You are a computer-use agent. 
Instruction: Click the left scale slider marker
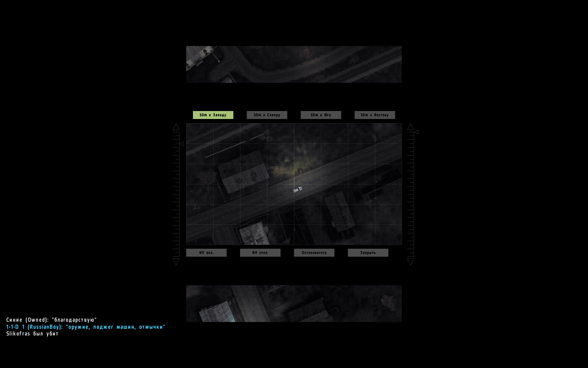(x=182, y=144)
